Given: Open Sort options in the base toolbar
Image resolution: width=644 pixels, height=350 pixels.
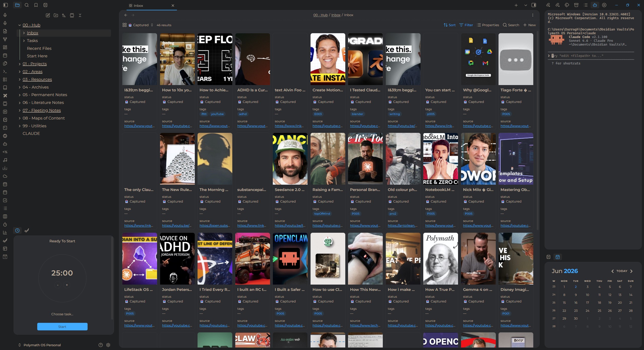Looking at the screenshot, I should [450, 25].
